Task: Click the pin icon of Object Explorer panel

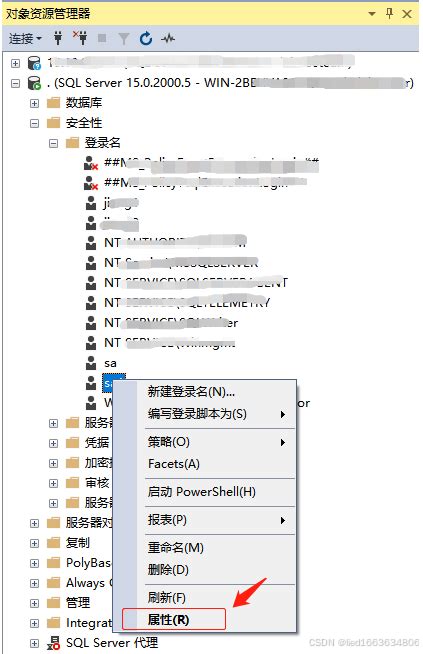Action: click(x=390, y=14)
